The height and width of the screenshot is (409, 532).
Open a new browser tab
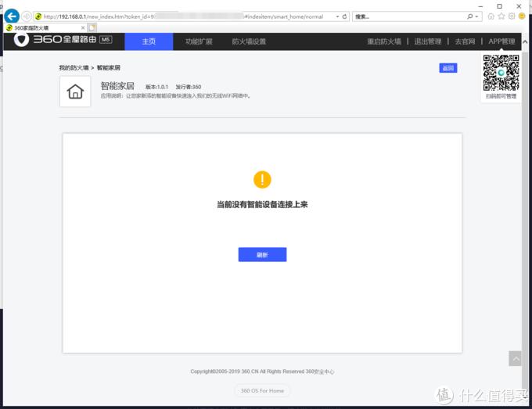92,28
